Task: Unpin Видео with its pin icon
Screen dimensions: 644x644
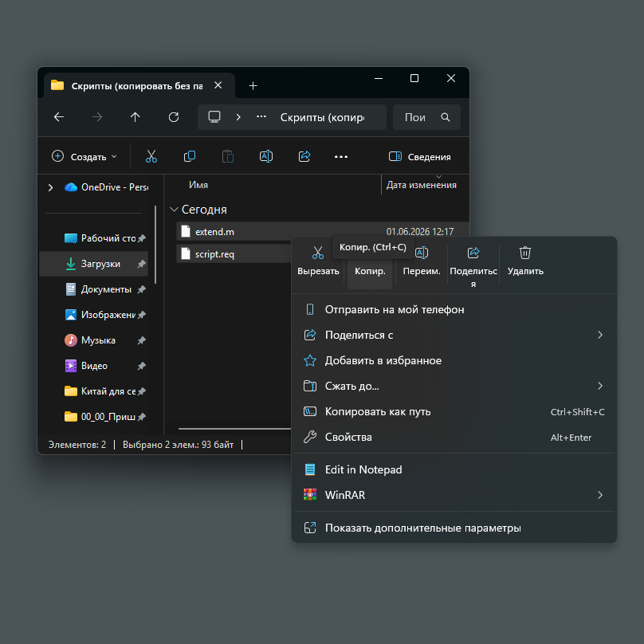Action: coord(142,366)
